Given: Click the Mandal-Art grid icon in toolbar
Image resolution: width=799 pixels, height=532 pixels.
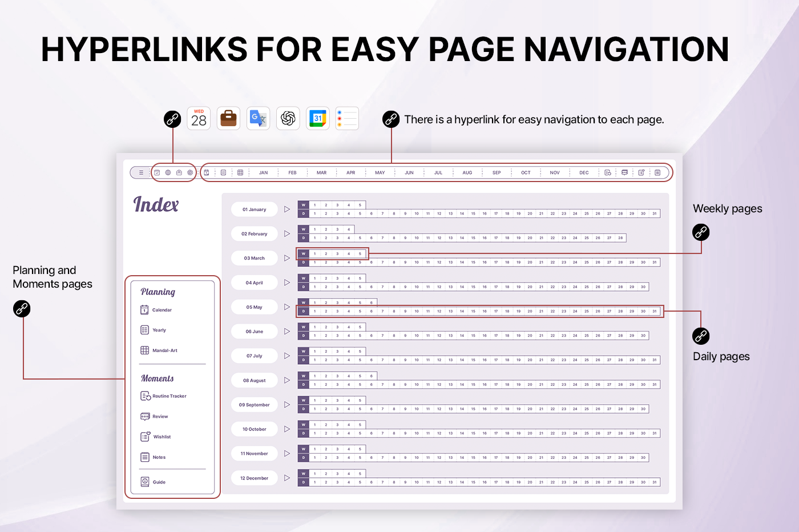Looking at the screenshot, I should pos(240,172).
